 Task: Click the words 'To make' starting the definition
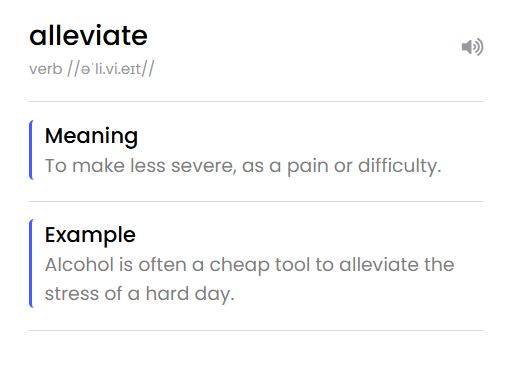pyautogui.click(x=85, y=166)
